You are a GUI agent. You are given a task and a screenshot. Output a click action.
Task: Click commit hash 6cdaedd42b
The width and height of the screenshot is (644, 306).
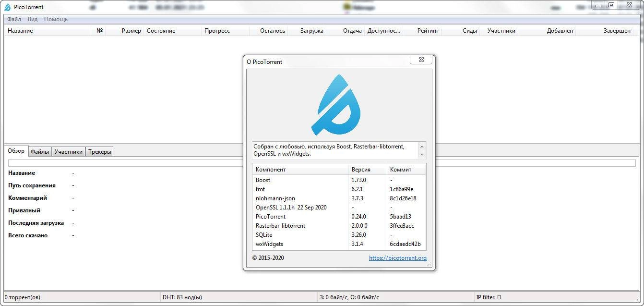point(405,244)
